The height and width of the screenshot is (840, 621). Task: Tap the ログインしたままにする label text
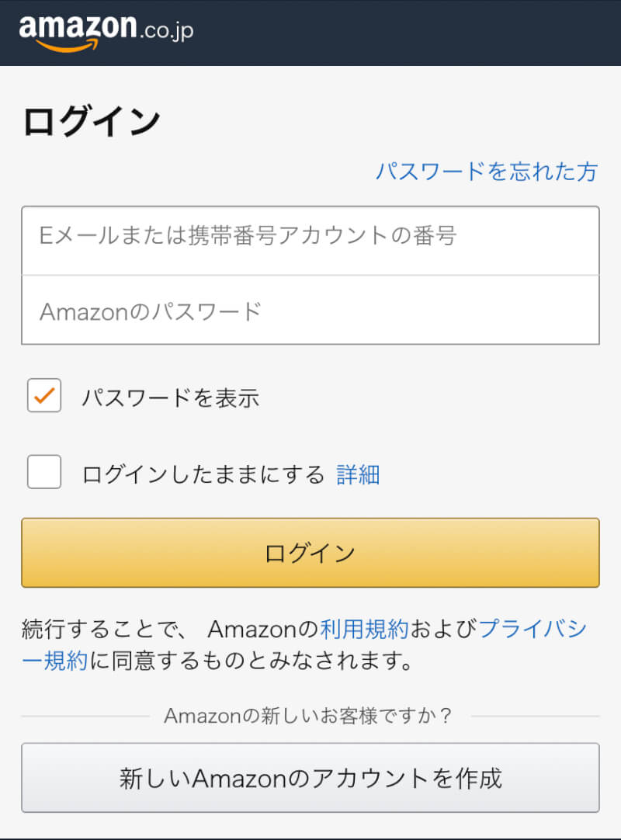click(203, 474)
